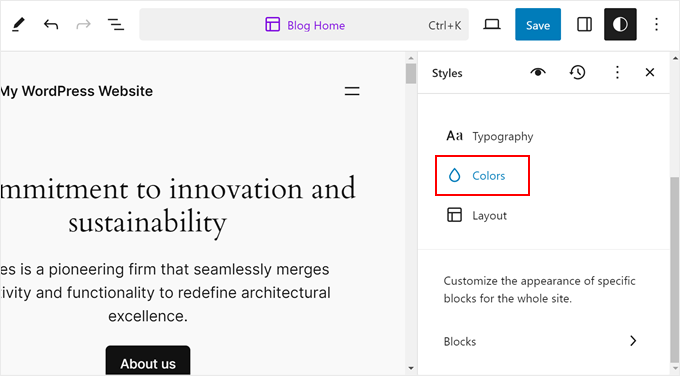680x376 pixels.
Task: Select the Edit pencil tool
Action: click(18, 25)
